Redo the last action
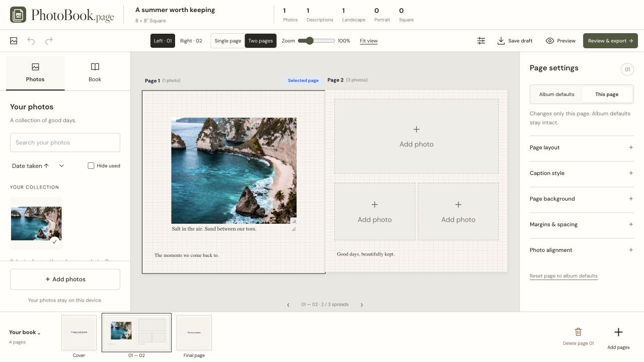Viewport: 644px width, 362px height. coord(49,41)
